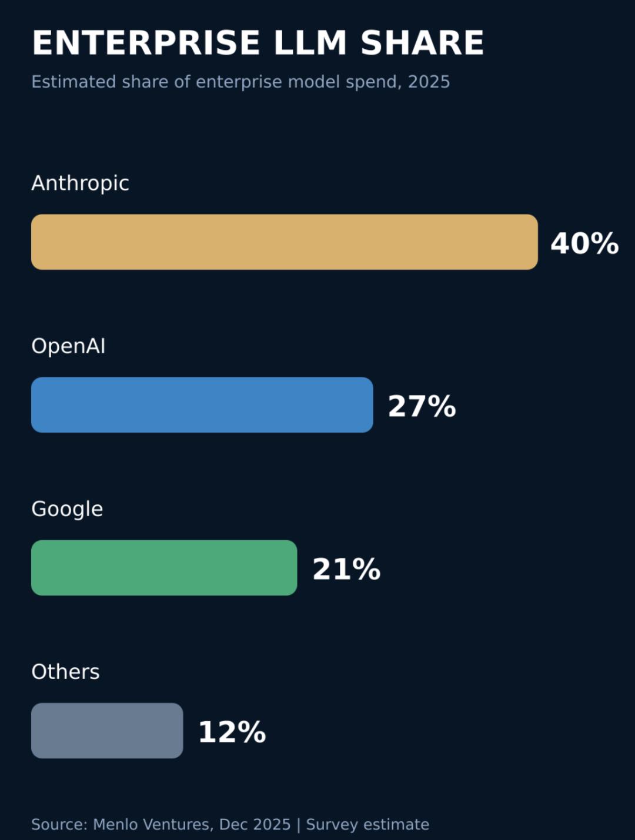The width and height of the screenshot is (635, 840).
Task: Click the chart subtitle about 2025 spend
Action: pos(240,82)
